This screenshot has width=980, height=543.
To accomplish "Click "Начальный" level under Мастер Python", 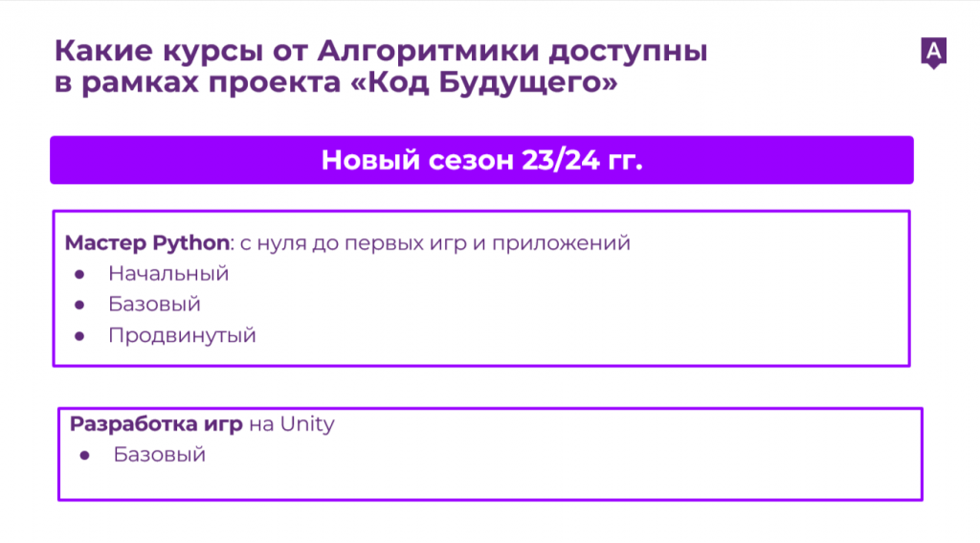I will [168, 274].
